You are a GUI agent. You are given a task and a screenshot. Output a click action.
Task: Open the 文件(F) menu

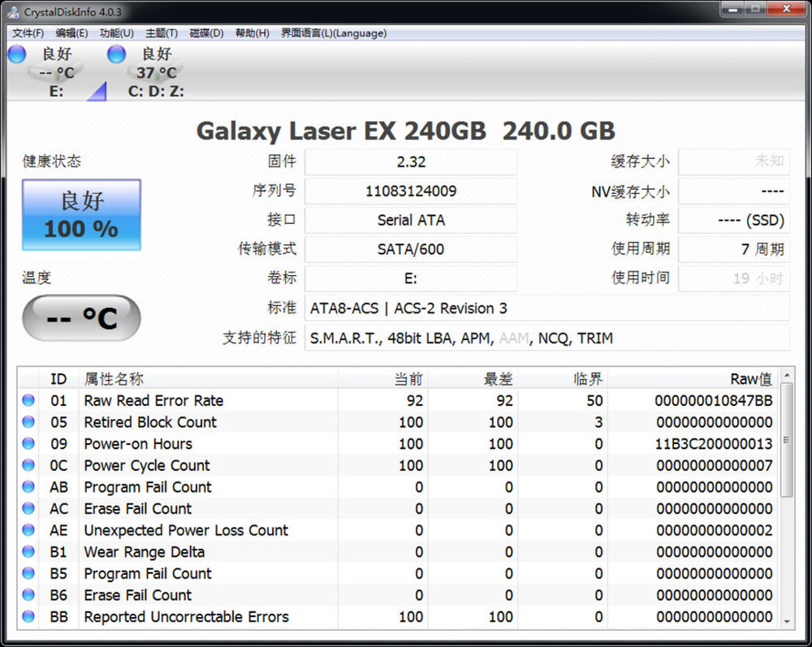pyautogui.click(x=28, y=33)
